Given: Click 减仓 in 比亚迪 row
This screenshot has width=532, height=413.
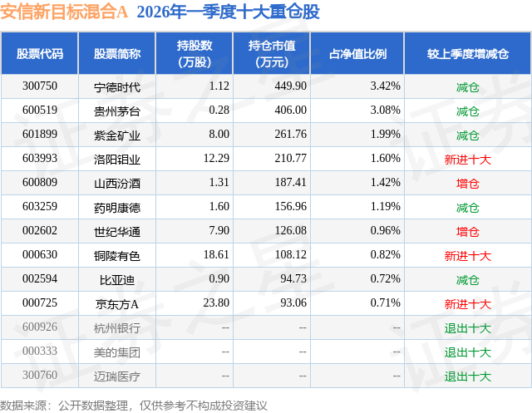Looking at the screenshot, I should coord(468,280).
